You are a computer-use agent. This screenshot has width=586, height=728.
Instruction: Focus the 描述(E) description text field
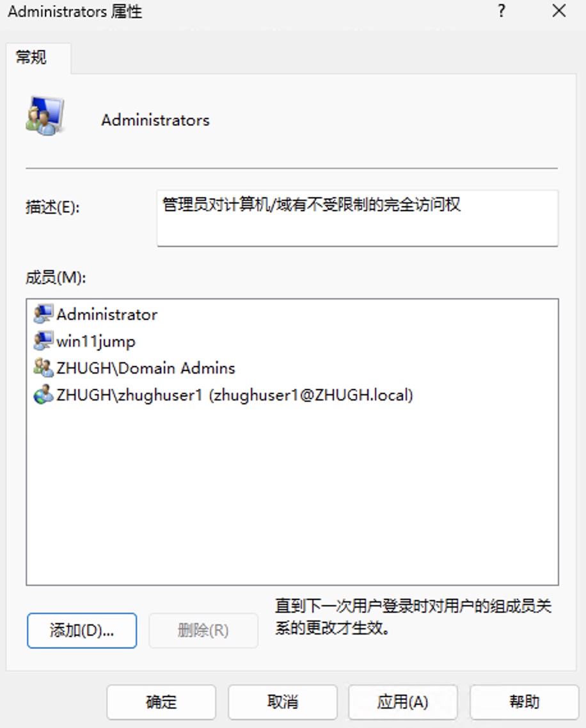tap(357, 218)
